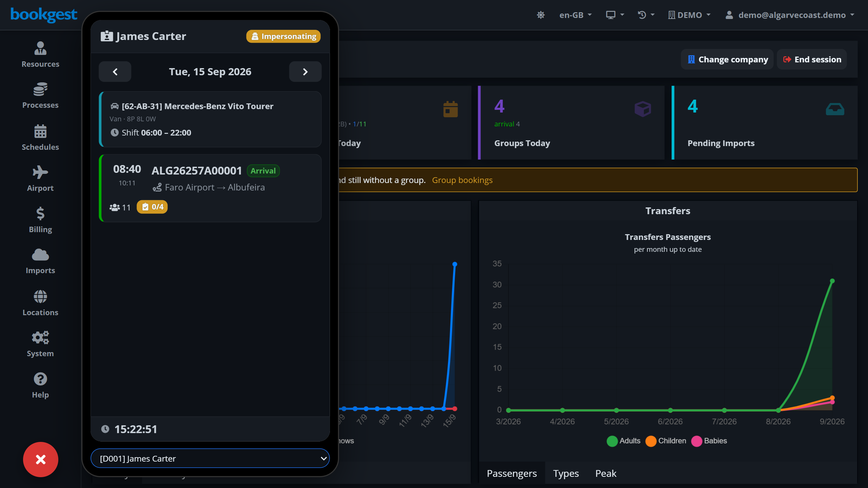Click the Arrival tag on the transfer
Image resolution: width=868 pixels, height=488 pixels.
[x=263, y=171]
